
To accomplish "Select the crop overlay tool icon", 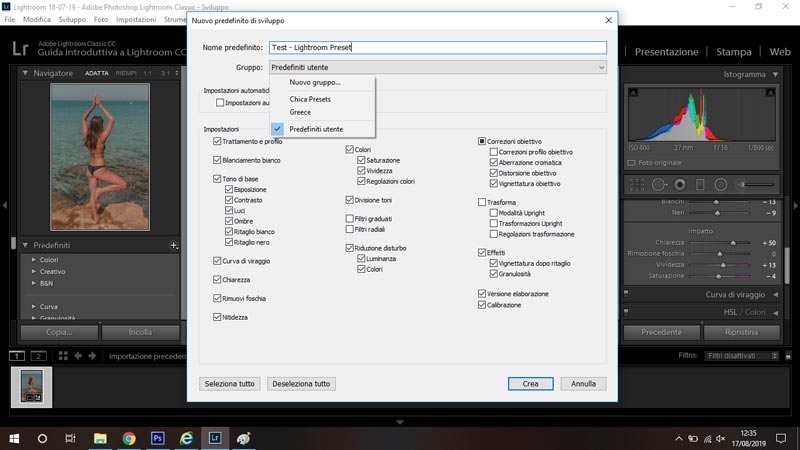I will pyautogui.click(x=637, y=184).
